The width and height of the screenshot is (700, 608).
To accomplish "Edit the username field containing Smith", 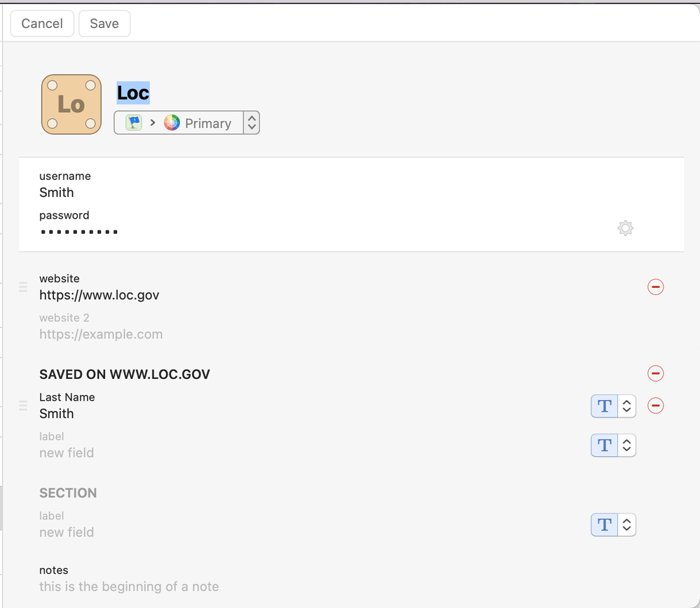I will 57,193.
